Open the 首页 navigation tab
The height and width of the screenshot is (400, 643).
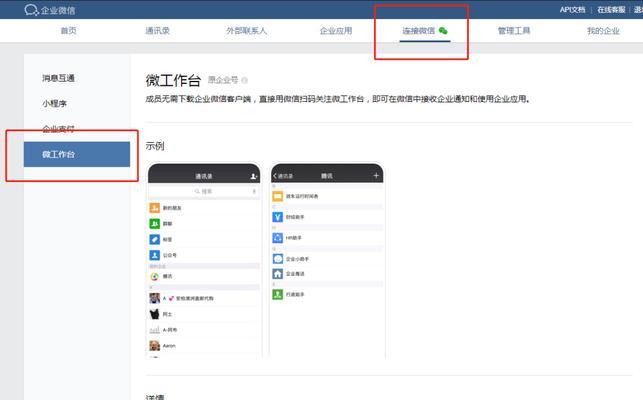tap(68, 31)
